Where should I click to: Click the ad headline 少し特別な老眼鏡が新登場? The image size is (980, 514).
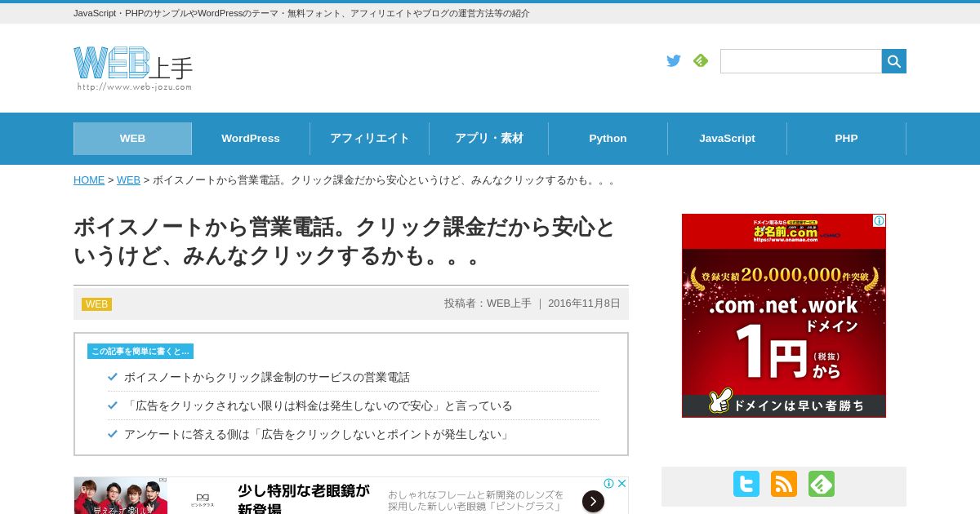click(x=304, y=499)
